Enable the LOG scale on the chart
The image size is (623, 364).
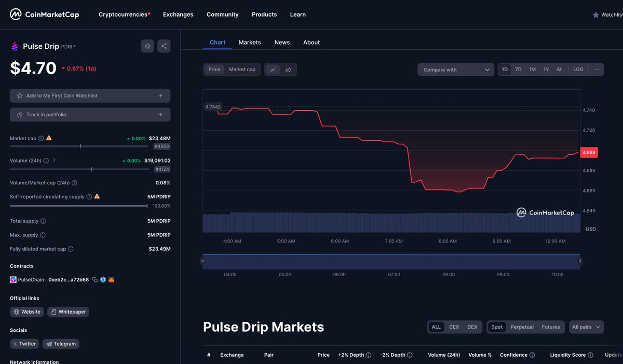click(578, 69)
